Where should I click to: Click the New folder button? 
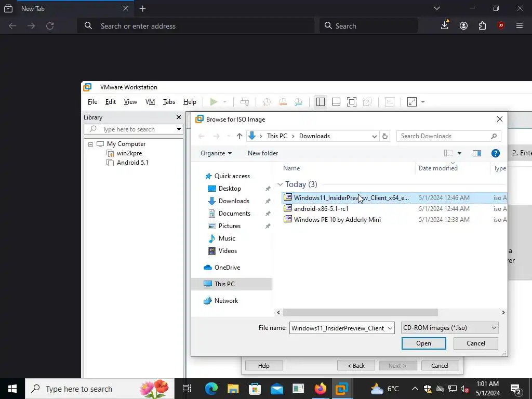263,153
